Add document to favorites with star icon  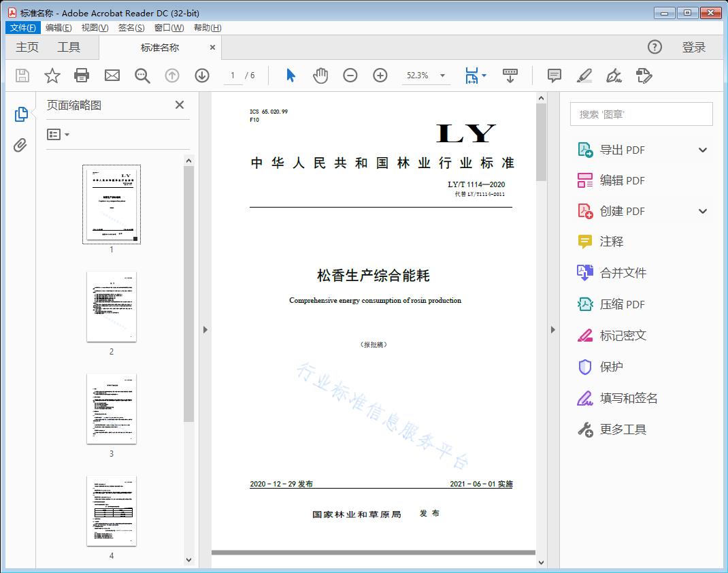(52, 76)
